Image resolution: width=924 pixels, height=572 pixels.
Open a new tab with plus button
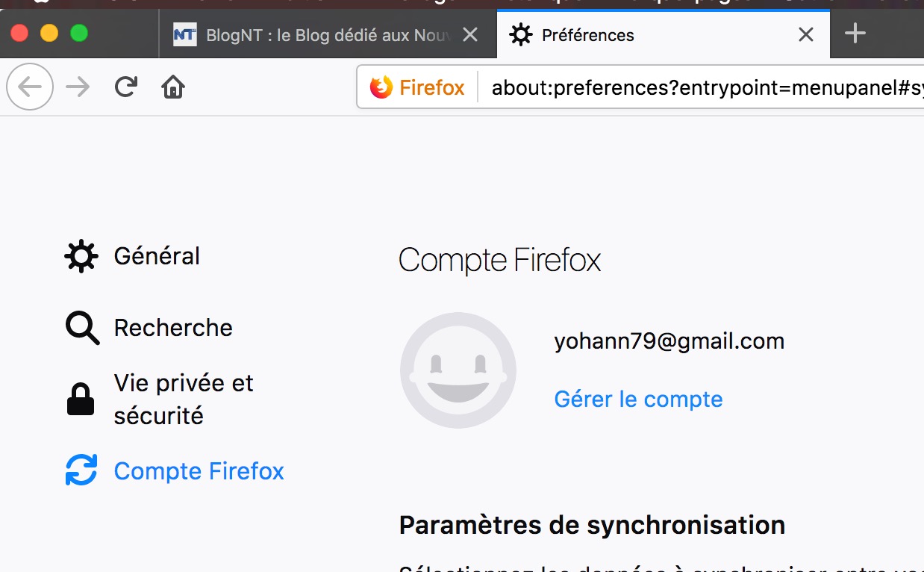pyautogui.click(x=855, y=34)
